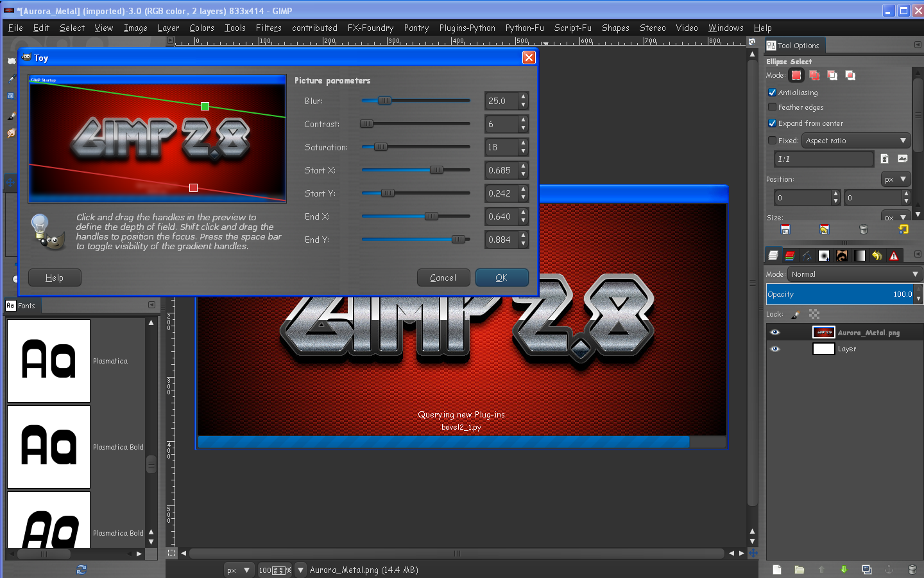This screenshot has height=578, width=924.
Task: Create a new layer
Action: pos(776,570)
